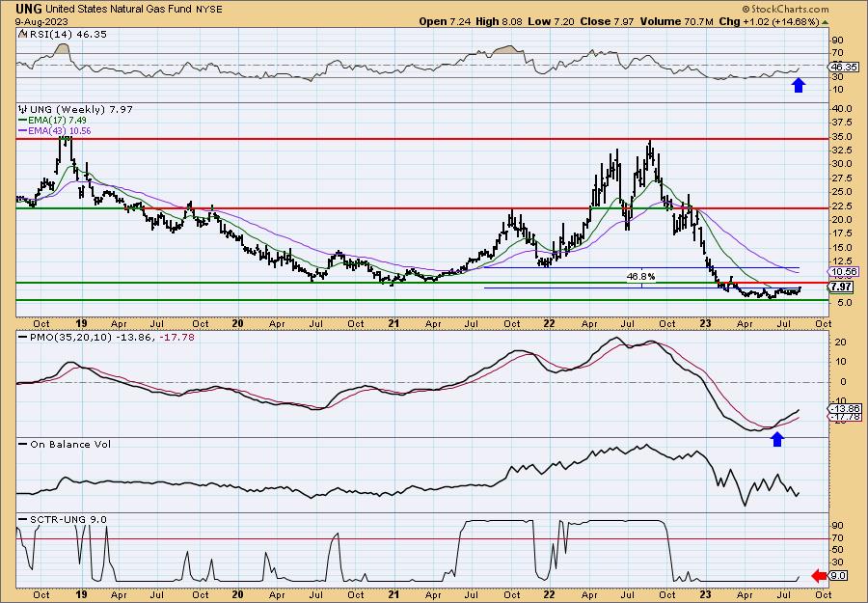Click the green EMA(17) legend line swatch
Screen dimensions: 868x603
[x=22, y=121]
